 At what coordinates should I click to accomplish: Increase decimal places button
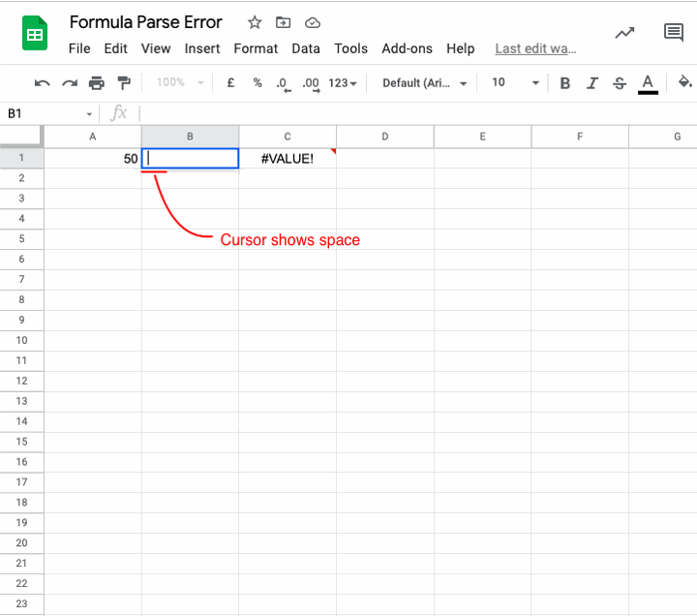pos(311,84)
